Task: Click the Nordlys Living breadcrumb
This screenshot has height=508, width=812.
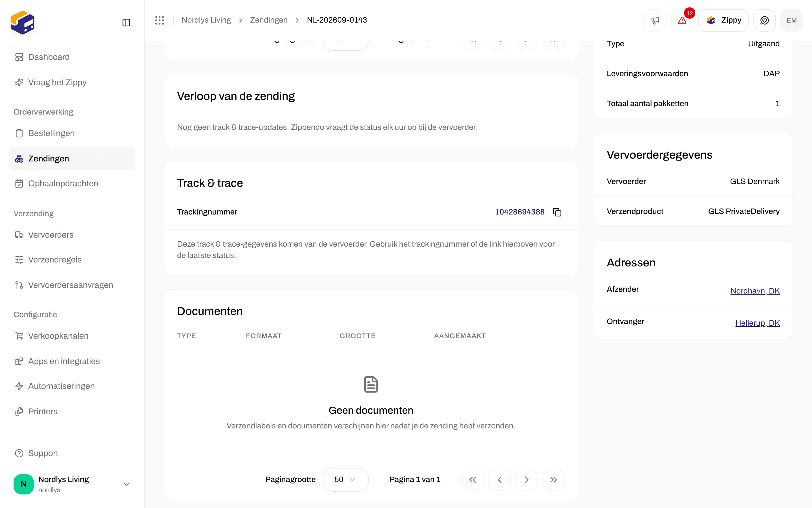Action: coord(206,20)
